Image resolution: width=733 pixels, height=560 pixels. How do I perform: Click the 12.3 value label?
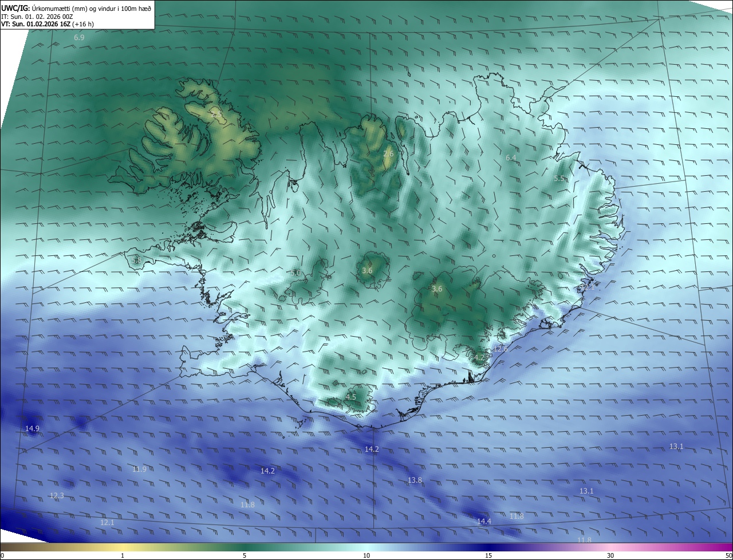pos(57,495)
